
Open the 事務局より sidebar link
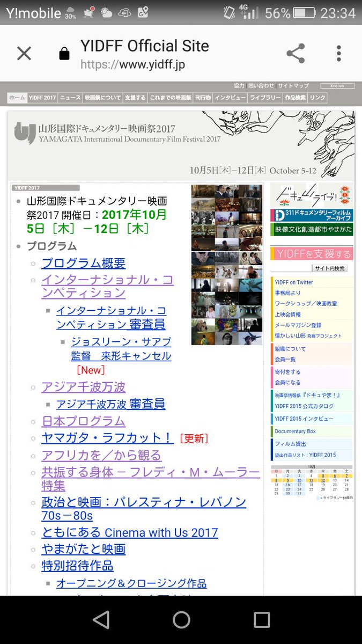(288, 293)
